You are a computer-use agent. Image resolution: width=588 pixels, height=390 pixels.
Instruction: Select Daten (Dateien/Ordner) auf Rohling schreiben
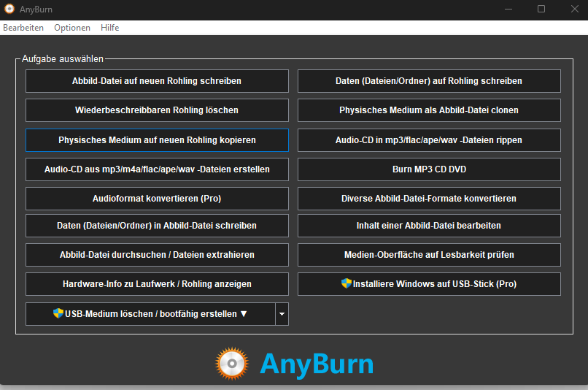click(429, 81)
